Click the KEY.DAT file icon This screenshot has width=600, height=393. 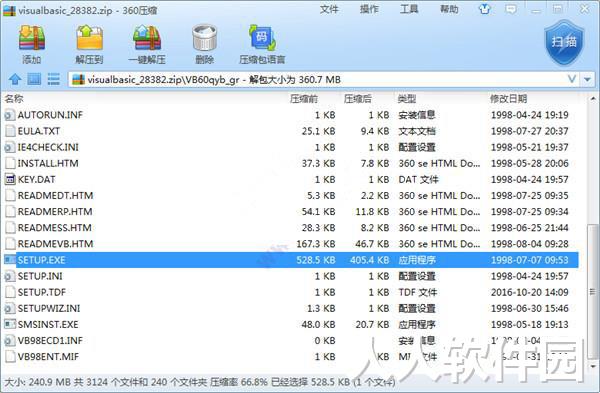coord(10,179)
